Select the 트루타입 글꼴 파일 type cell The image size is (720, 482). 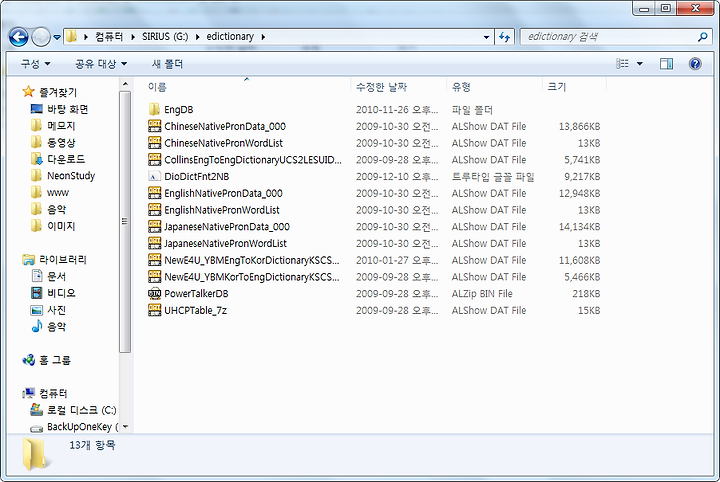tap(493, 177)
